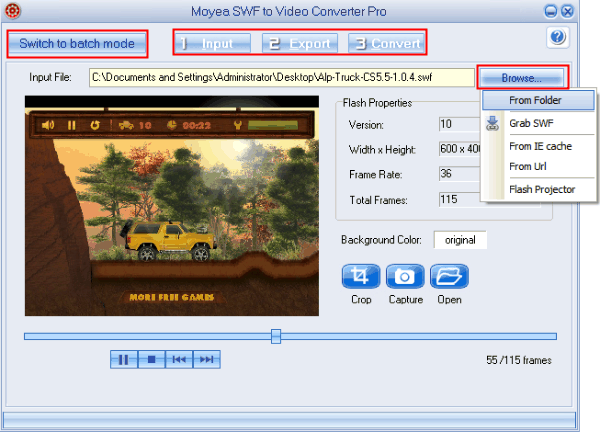Click the Grab SWF download icon
600x432 pixels.
(x=492, y=124)
